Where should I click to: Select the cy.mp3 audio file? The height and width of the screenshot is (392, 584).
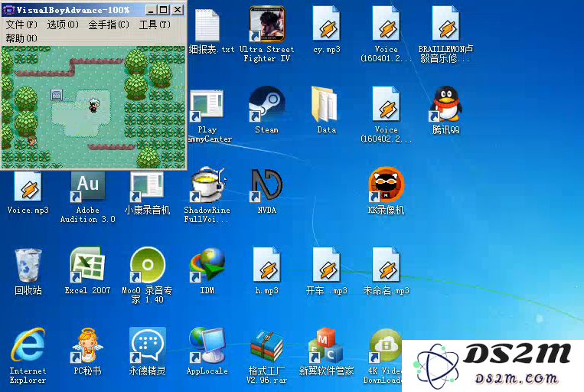(x=327, y=24)
